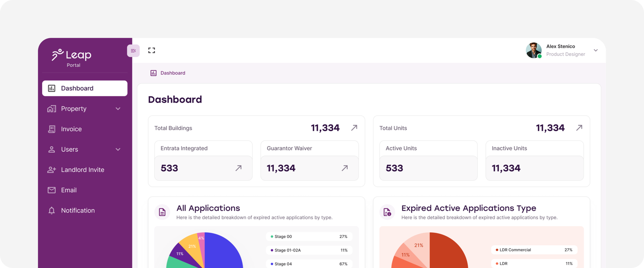
Task: Open arrow icon next to Total Units
Action: coord(579,128)
